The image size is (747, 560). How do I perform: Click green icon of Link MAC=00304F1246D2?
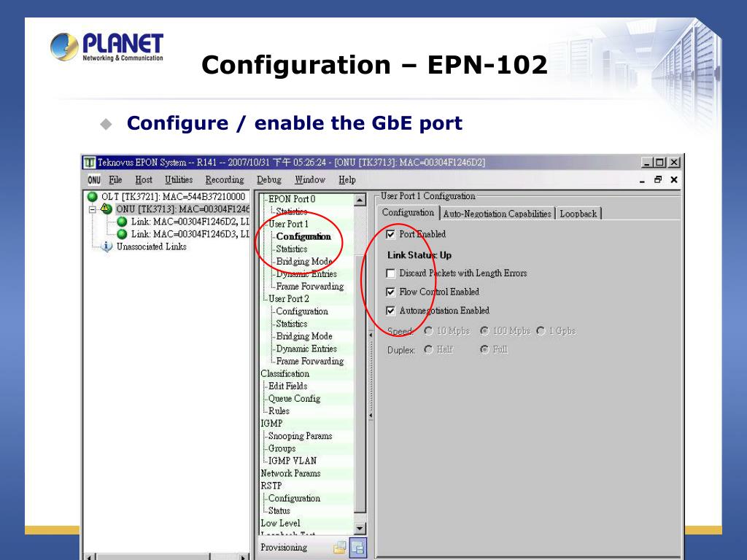coord(122,222)
